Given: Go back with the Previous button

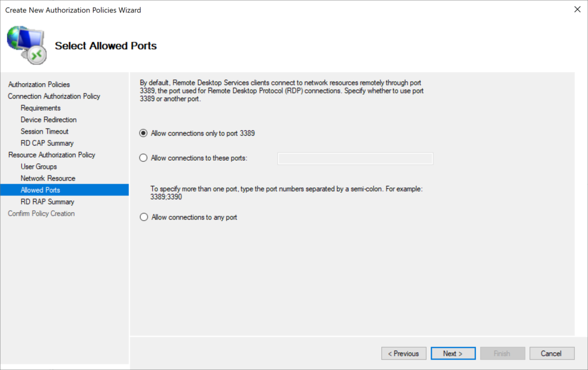Looking at the screenshot, I should click(404, 353).
